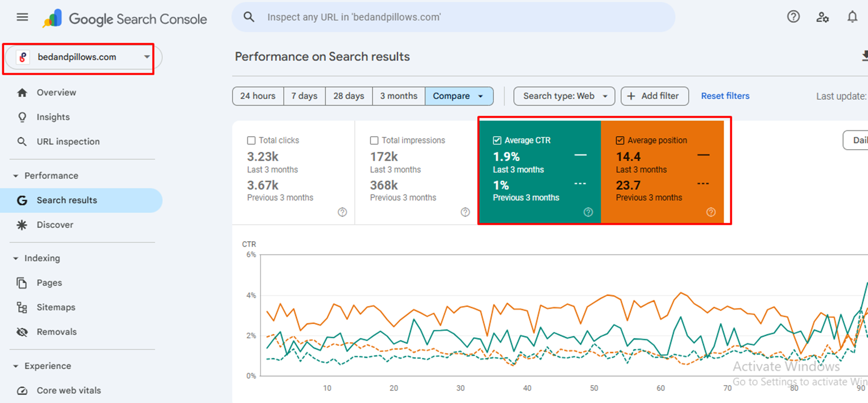Select the 28 days date range tab
Screen dimensions: 868x403
click(348, 96)
